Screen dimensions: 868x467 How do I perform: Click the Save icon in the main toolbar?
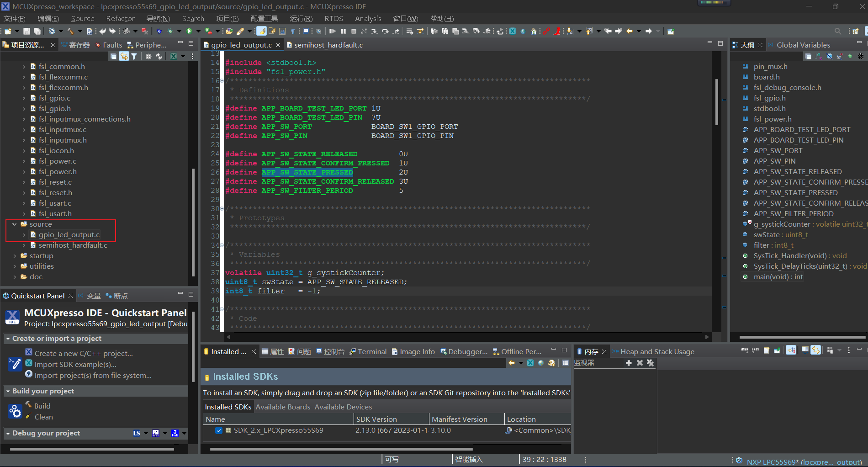pos(26,31)
